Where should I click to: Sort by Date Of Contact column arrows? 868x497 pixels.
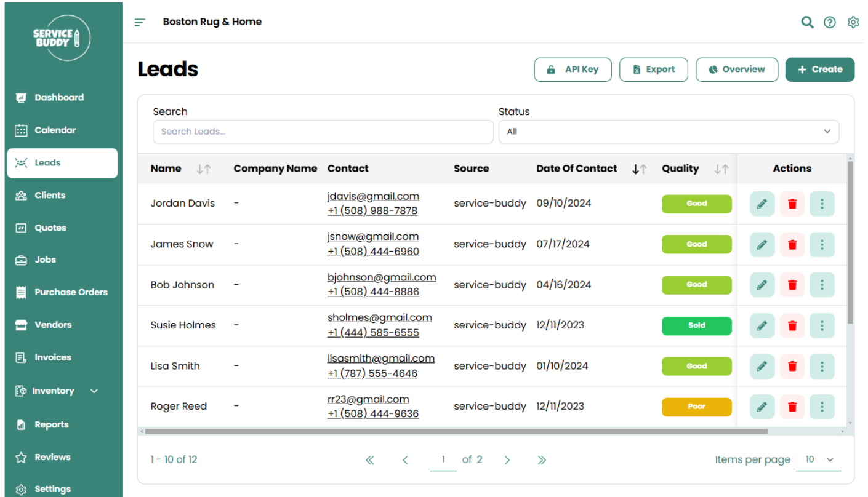pyautogui.click(x=640, y=169)
